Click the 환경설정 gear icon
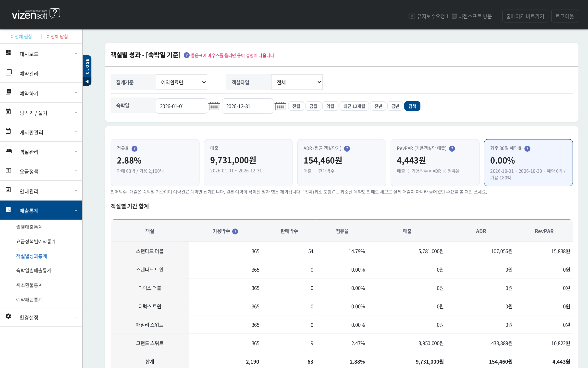Image resolution: width=588 pixels, height=368 pixels. click(8, 316)
